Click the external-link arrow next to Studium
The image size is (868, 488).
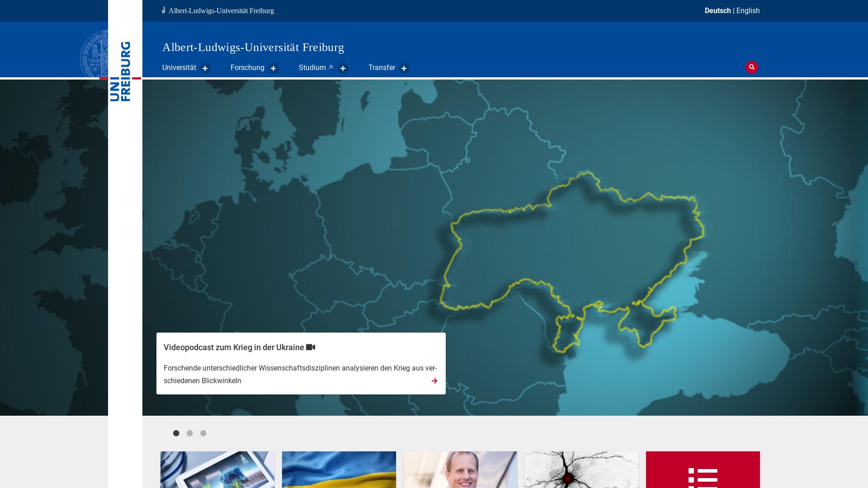(x=330, y=67)
